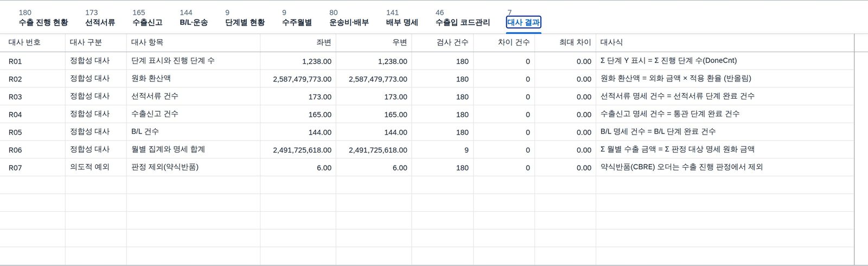Viewport: 868px width, 266px height.
Task: Click 단계 표시와 진행 단계 수 cell
Action: (x=193, y=61)
